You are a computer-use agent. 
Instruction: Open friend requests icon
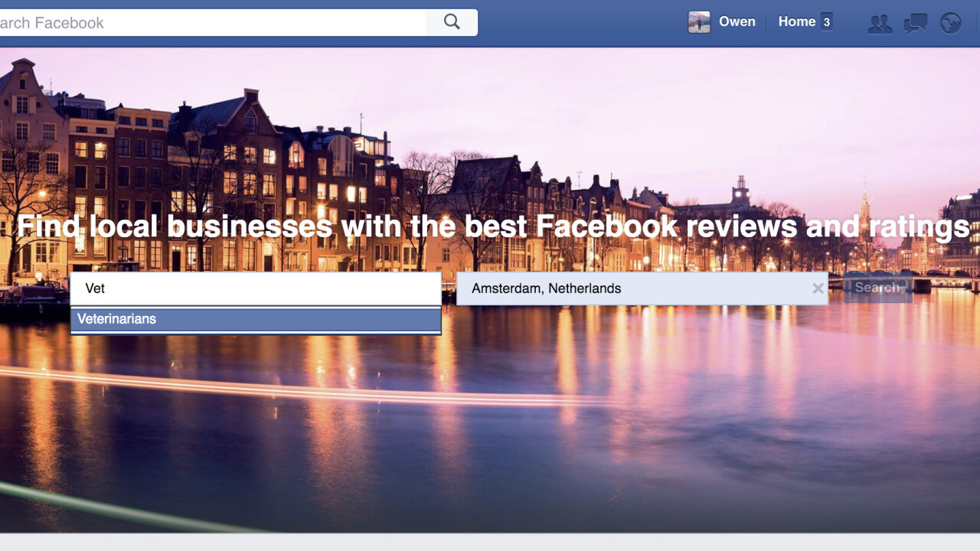point(880,24)
